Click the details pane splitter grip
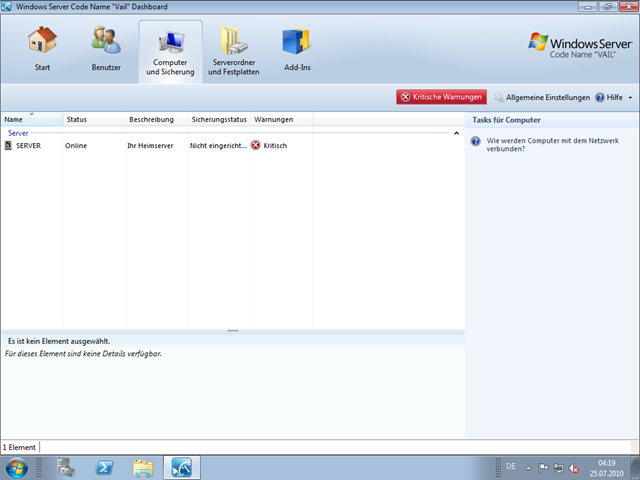This screenshot has width=640, height=480. coord(233,331)
